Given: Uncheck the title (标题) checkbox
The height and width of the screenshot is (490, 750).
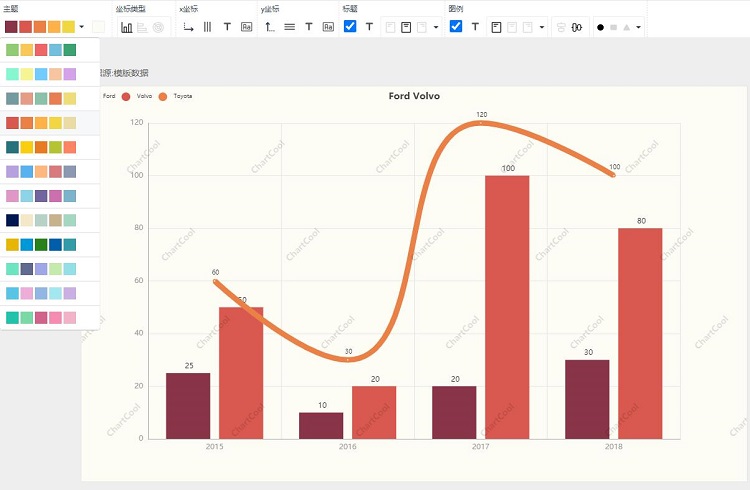Looking at the screenshot, I should [350, 27].
